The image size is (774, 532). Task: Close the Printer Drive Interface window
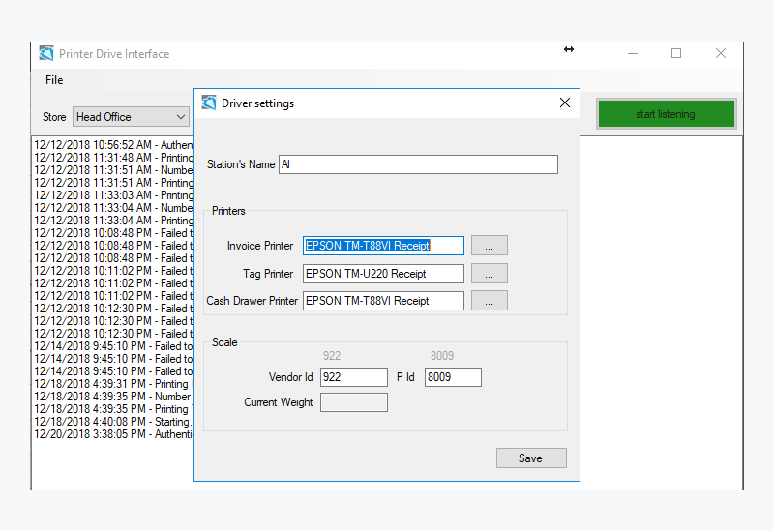(720, 53)
